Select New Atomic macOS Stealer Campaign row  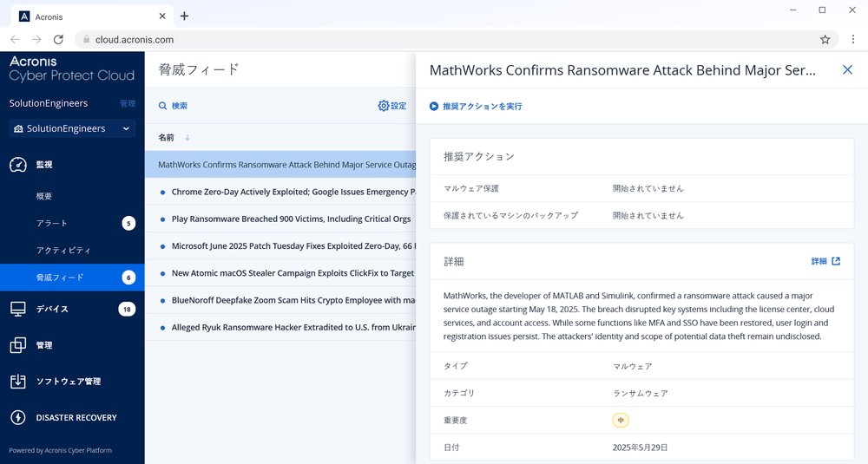tap(280, 273)
